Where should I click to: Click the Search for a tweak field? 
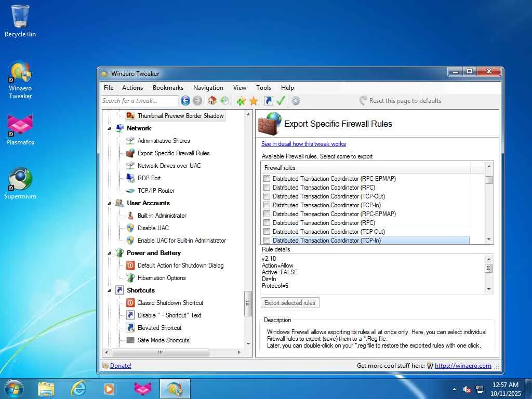click(139, 101)
